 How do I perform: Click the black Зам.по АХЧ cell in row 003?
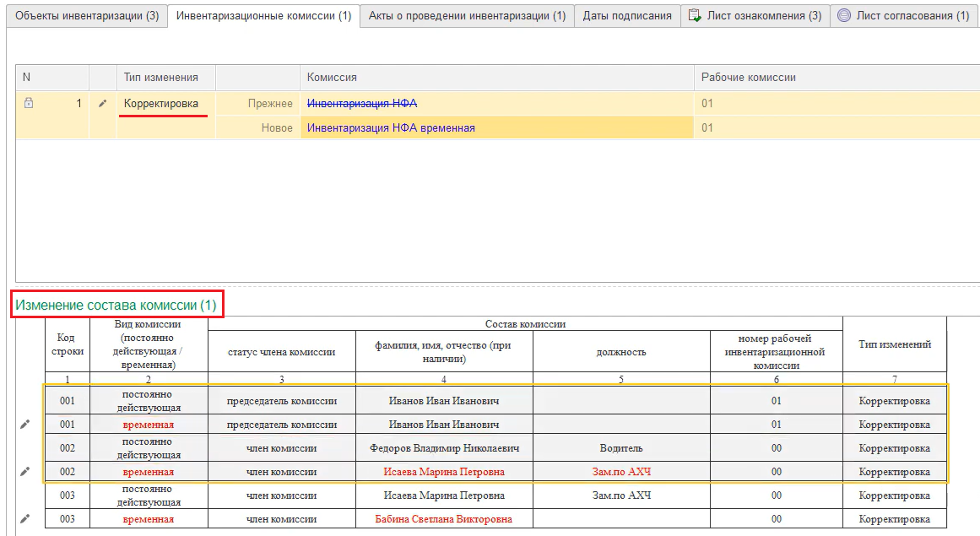[621, 495]
